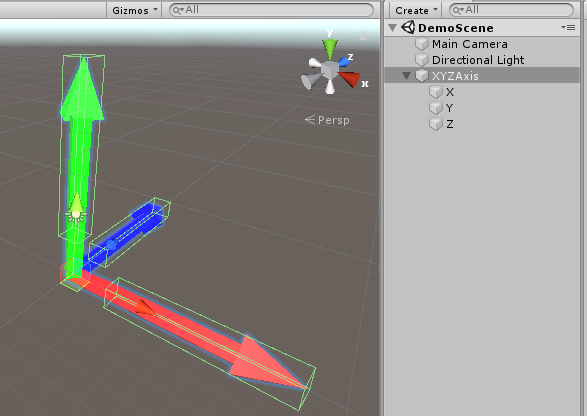Select child object Y in hierarchy

click(x=449, y=108)
